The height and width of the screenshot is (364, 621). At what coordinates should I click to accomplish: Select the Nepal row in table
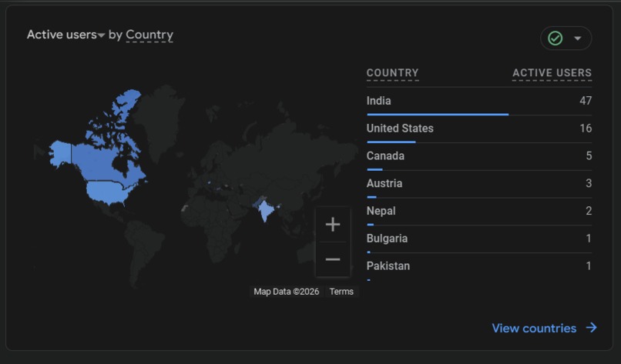point(479,212)
